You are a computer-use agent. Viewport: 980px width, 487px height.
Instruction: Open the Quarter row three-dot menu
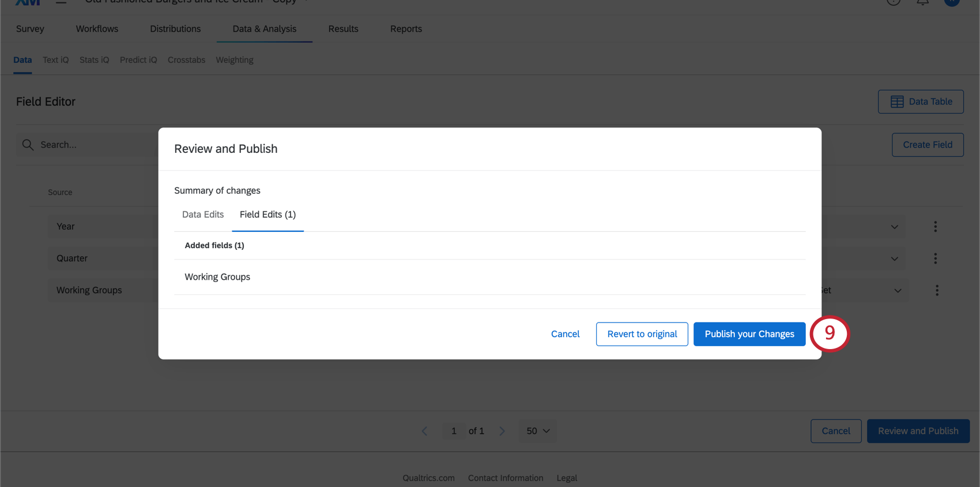click(x=935, y=259)
